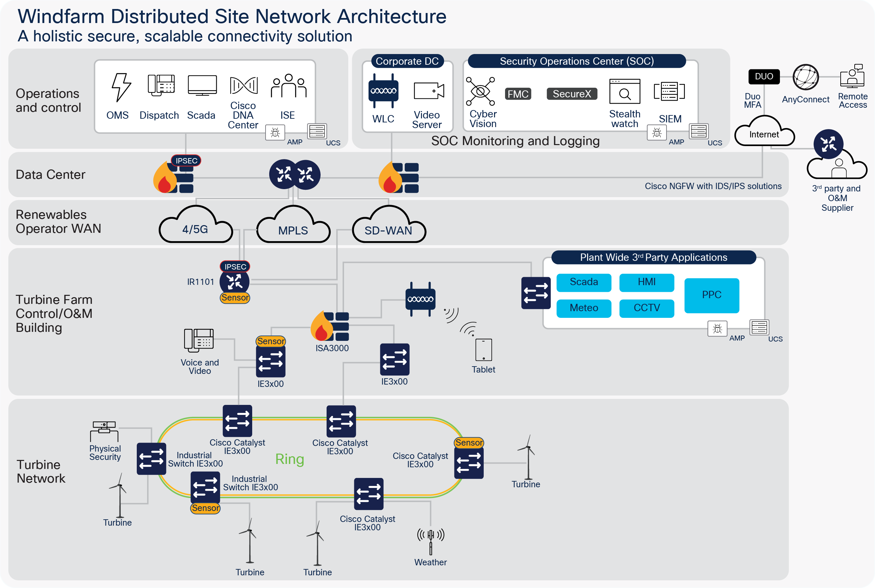Select the Tablet device icon
The width and height of the screenshot is (875, 588).
(483, 350)
